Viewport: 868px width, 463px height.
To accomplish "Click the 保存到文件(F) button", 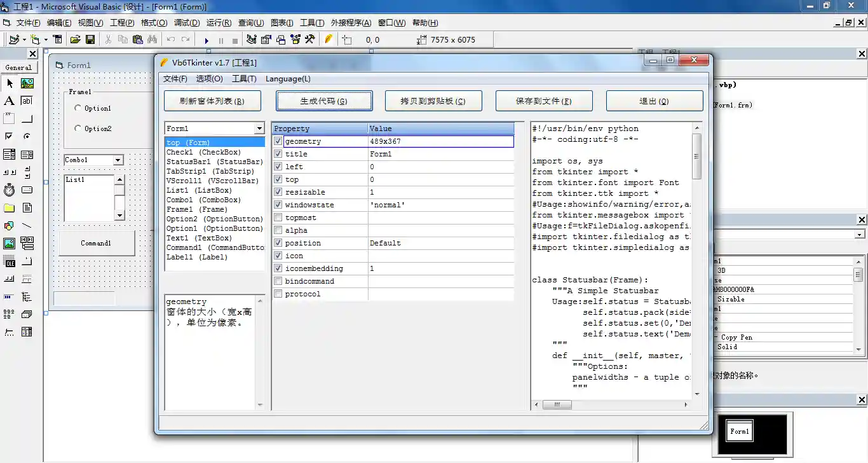I will [543, 100].
